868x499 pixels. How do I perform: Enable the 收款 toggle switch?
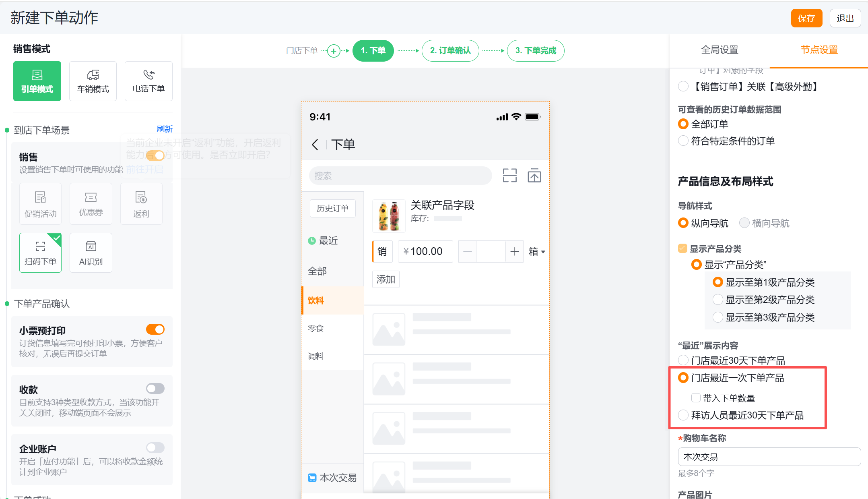(x=155, y=388)
